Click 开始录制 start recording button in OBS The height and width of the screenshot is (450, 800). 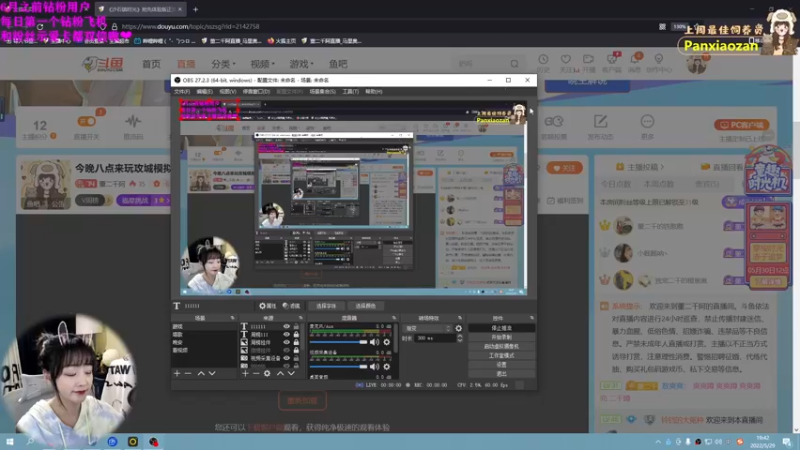[502, 337]
